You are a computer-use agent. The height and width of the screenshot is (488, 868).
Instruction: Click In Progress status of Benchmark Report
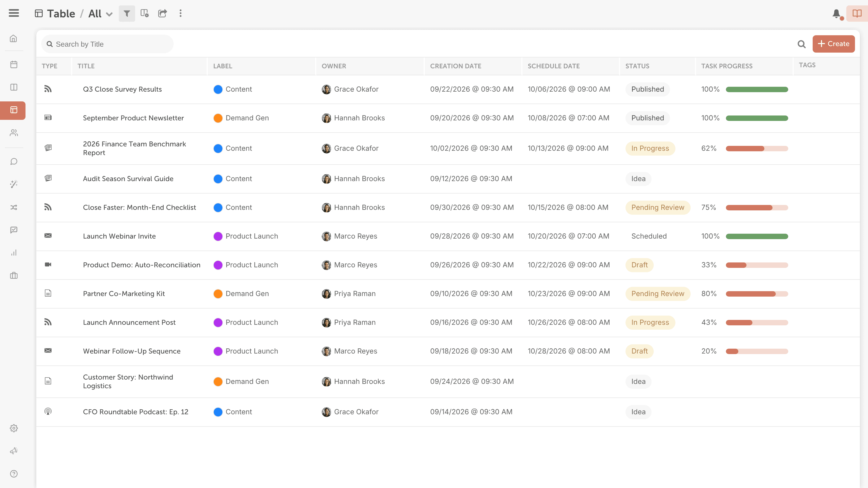[x=650, y=149]
